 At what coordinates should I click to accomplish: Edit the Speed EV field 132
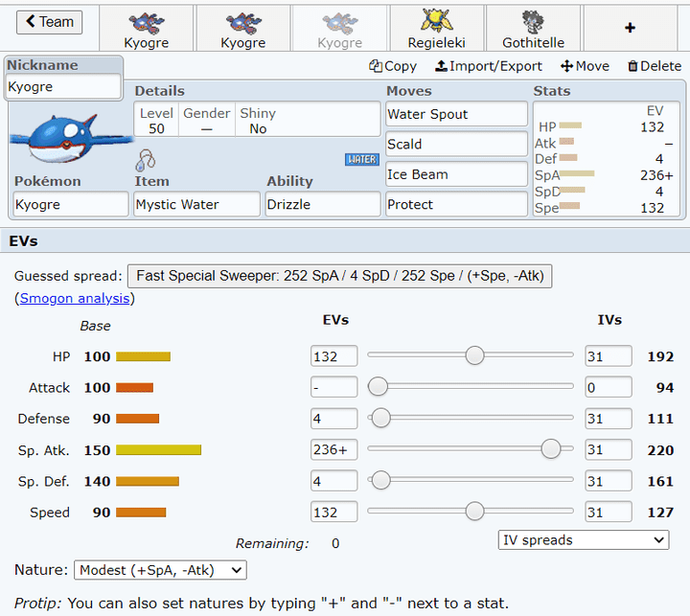pyautogui.click(x=334, y=513)
